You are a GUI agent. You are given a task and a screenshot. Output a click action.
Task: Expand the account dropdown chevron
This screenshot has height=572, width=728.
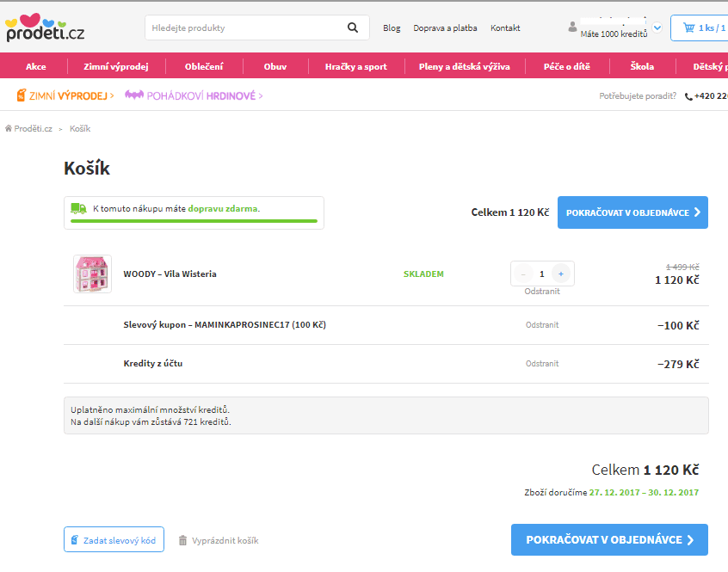657,28
